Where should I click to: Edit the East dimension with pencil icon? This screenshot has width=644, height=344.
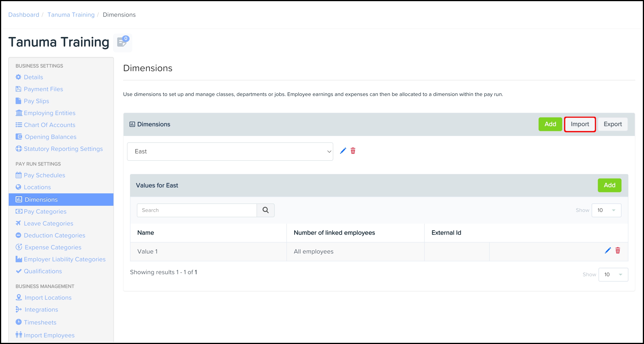coord(343,151)
